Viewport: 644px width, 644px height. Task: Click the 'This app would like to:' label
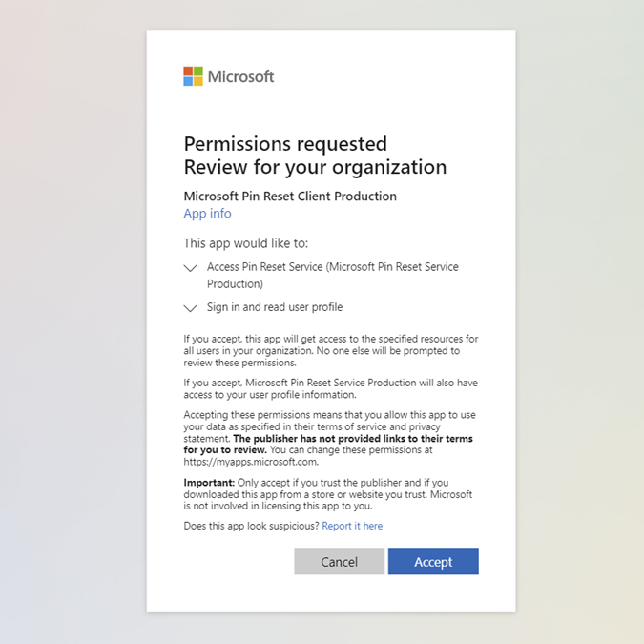tap(245, 243)
